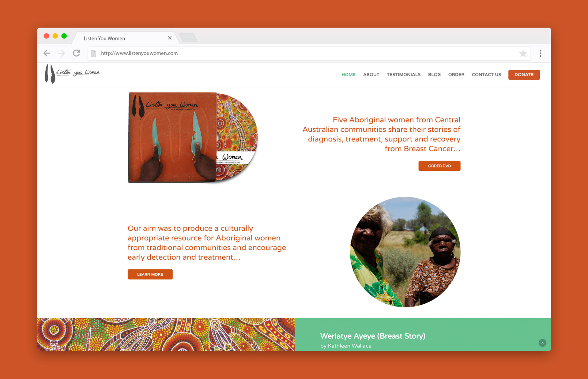Click the browser forward arrow

(62, 53)
